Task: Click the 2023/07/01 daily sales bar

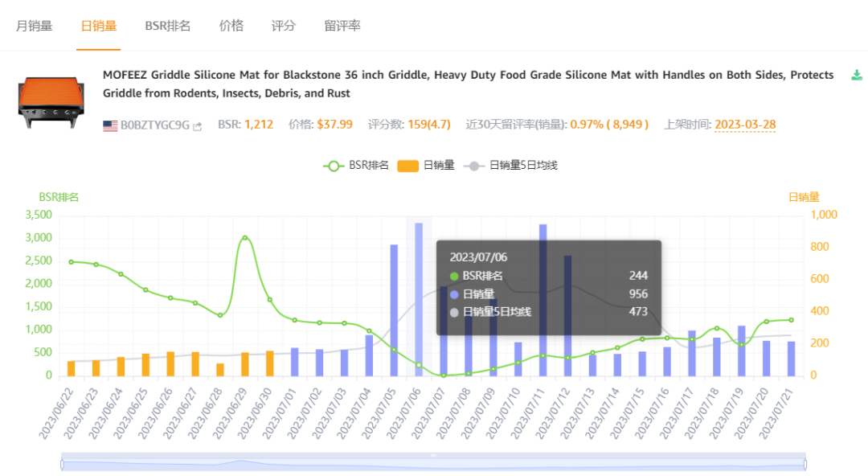Action: [295, 362]
